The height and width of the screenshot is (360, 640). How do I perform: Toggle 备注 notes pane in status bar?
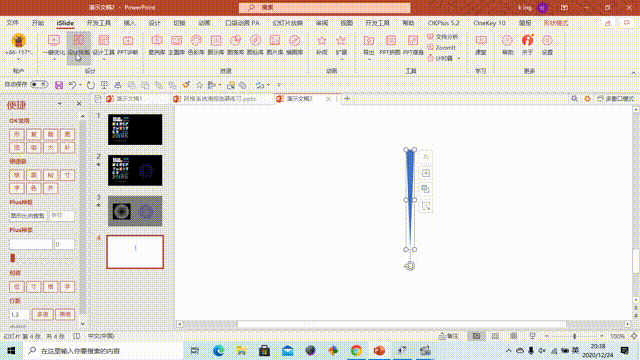point(449,336)
